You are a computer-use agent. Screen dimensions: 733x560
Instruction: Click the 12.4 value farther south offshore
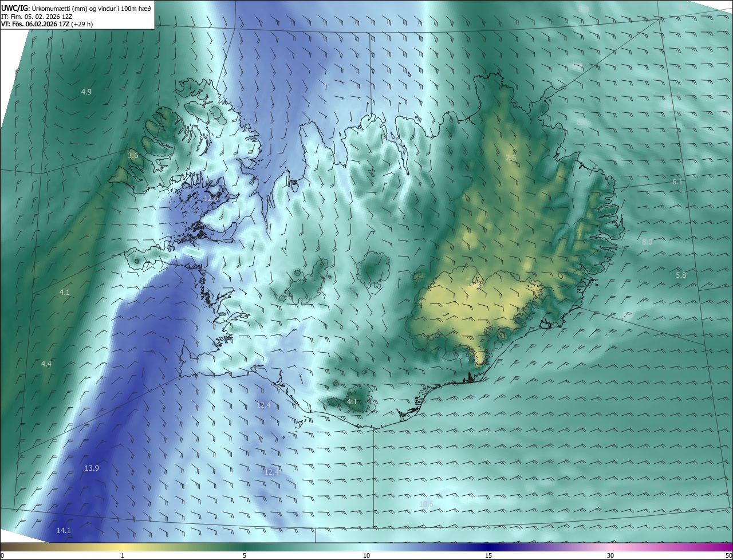271,471
